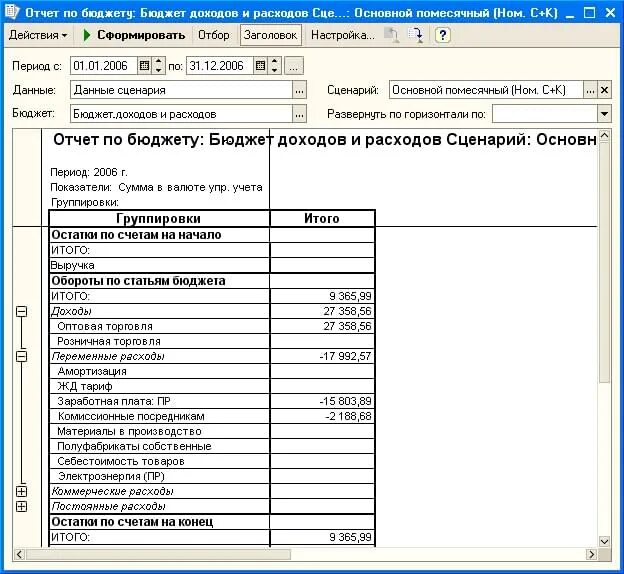
Task: Click the Итого column header
Action: click(322, 219)
